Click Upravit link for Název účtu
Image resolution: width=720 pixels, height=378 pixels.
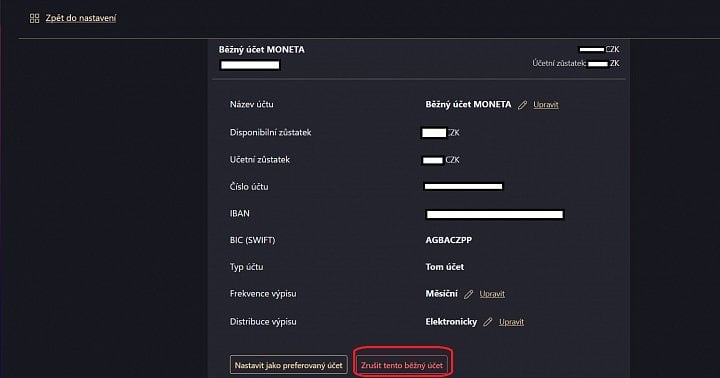546,105
